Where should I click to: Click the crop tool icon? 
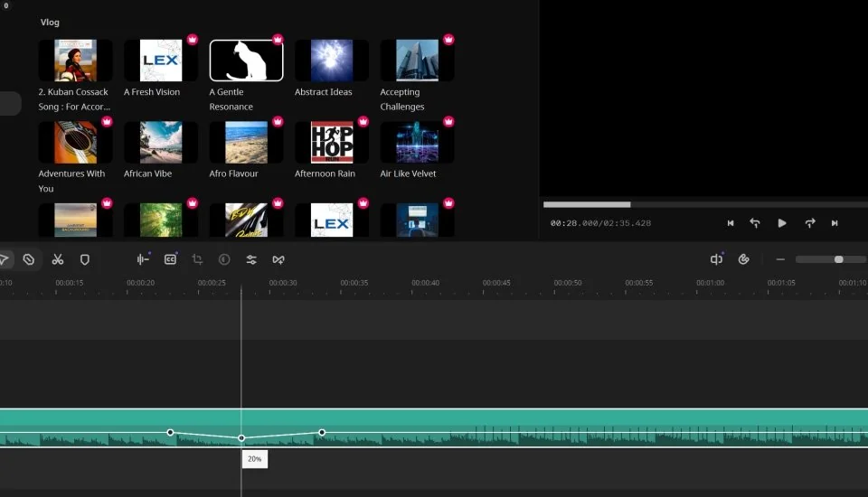point(197,259)
